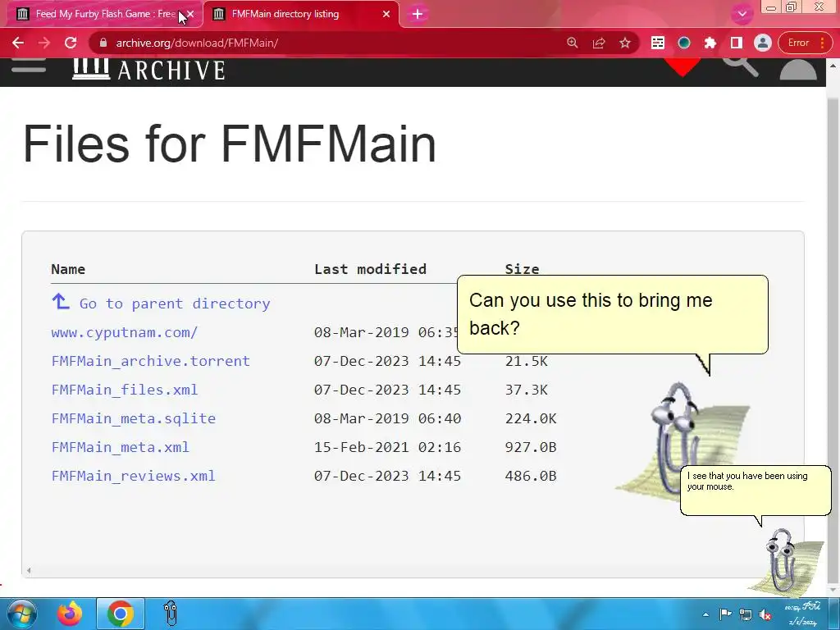Click the Name column header
This screenshot has width=840, height=630.
[68, 269]
